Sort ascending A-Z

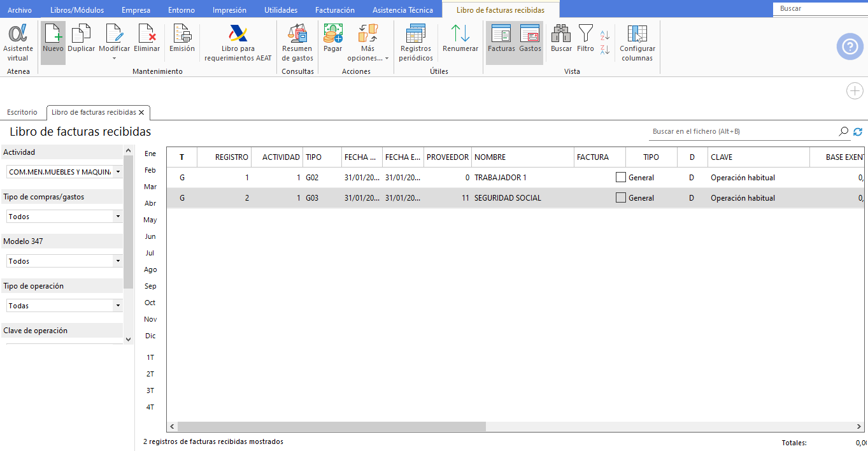click(605, 35)
